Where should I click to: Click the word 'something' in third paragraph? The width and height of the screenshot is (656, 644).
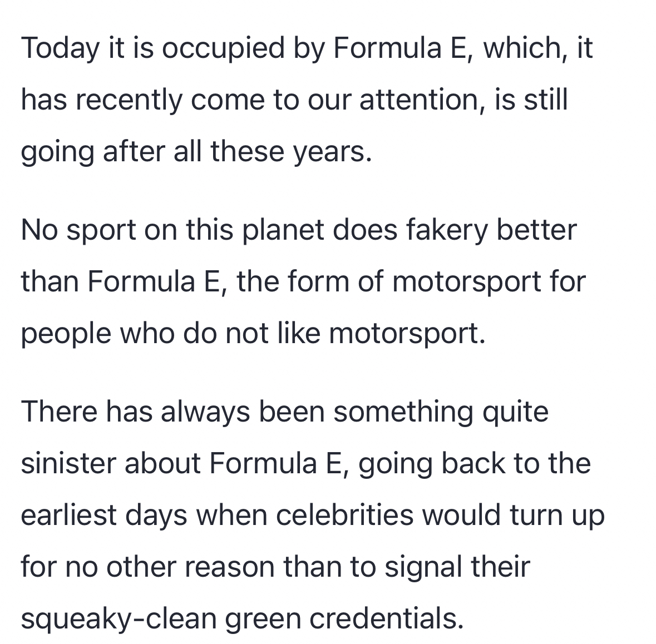pos(398,412)
